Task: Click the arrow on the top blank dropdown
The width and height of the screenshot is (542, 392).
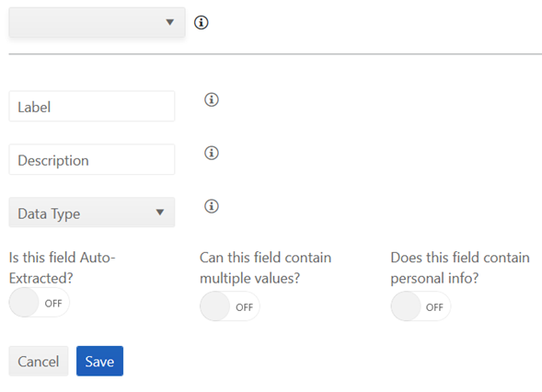Action: (169, 22)
